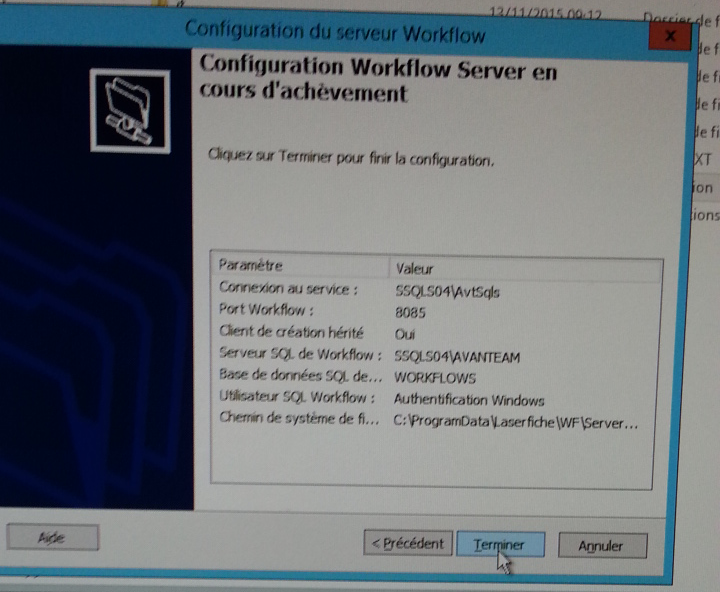Click the value 'Oui'

[405, 334]
